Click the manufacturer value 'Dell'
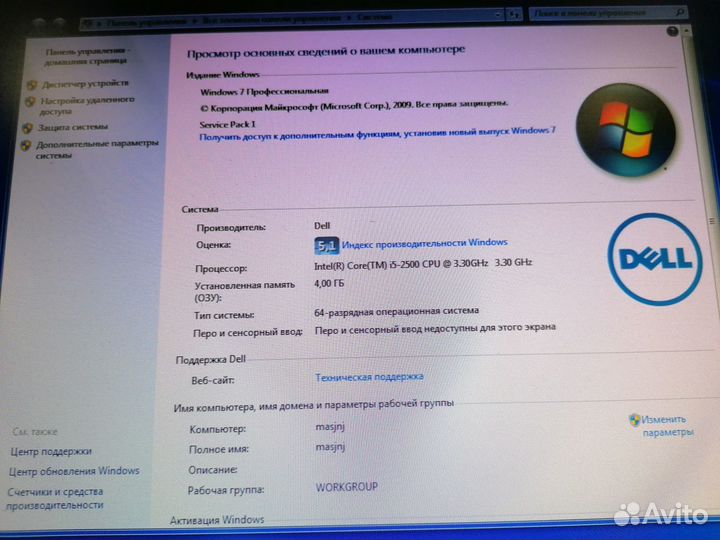This screenshot has width=720, height=540. (322, 226)
